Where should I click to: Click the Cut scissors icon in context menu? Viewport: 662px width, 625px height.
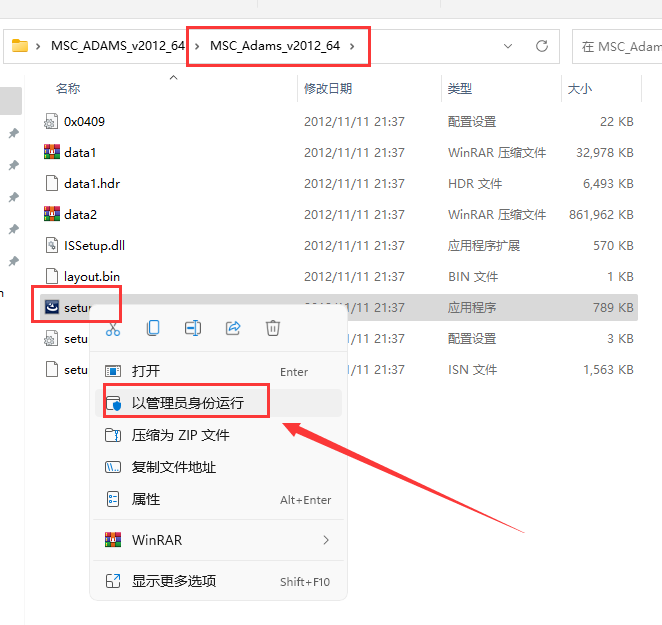113,329
